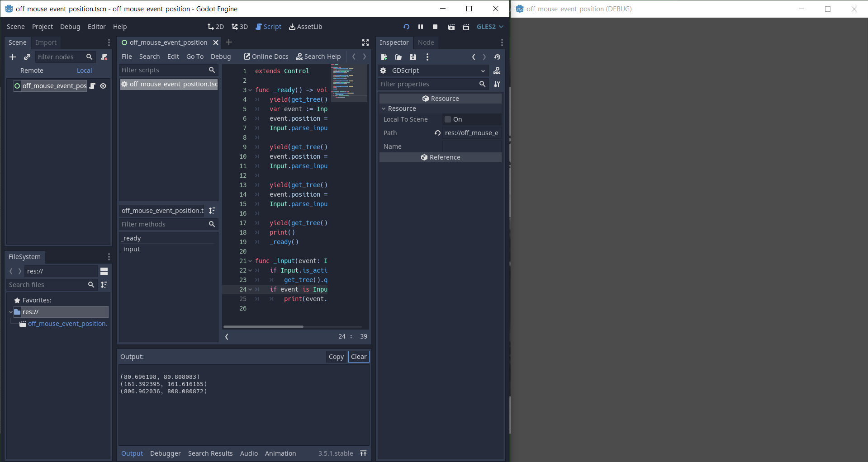
Task: Open Inspector extra resource options dots
Action: coord(427,57)
